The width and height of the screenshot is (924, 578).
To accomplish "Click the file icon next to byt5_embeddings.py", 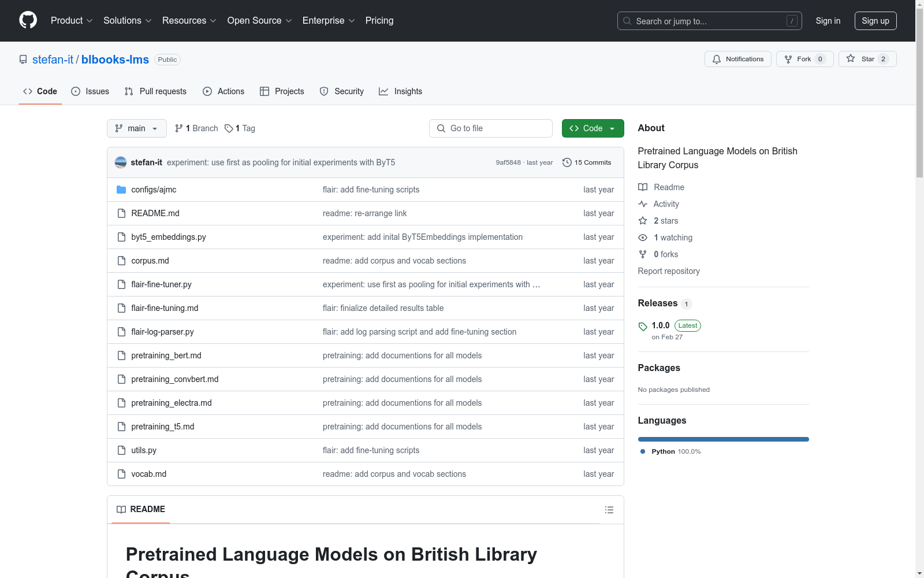I will click(121, 237).
